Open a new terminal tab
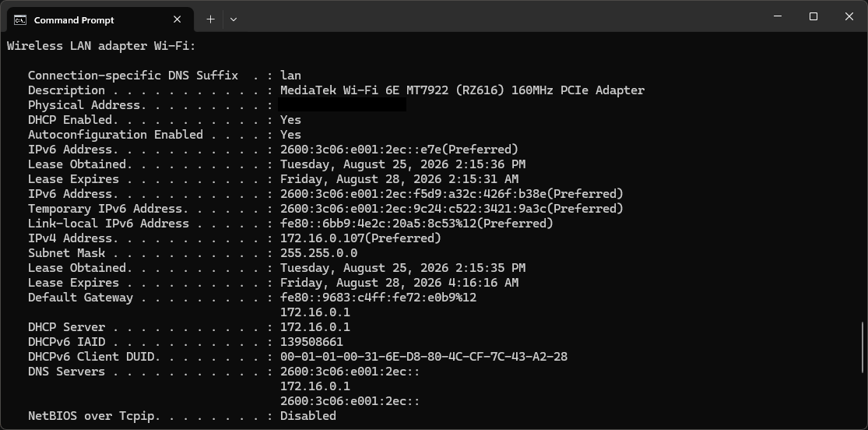The image size is (868, 430). click(210, 19)
